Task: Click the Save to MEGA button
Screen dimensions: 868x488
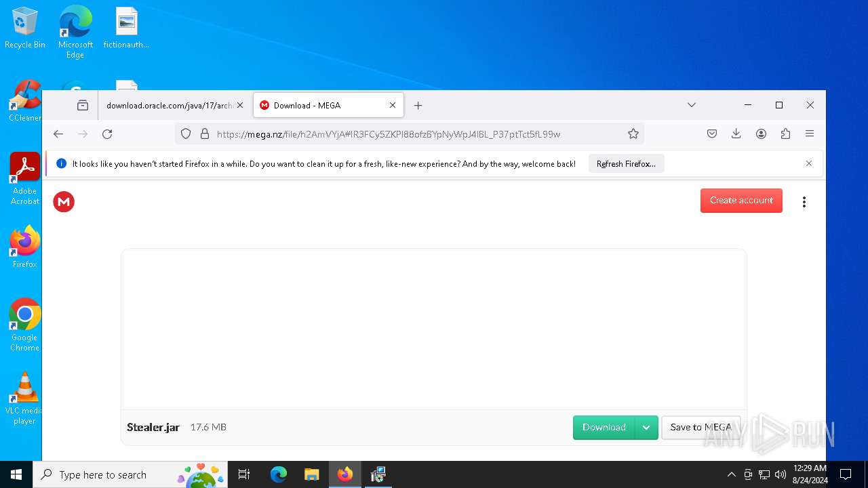Action: point(701,428)
